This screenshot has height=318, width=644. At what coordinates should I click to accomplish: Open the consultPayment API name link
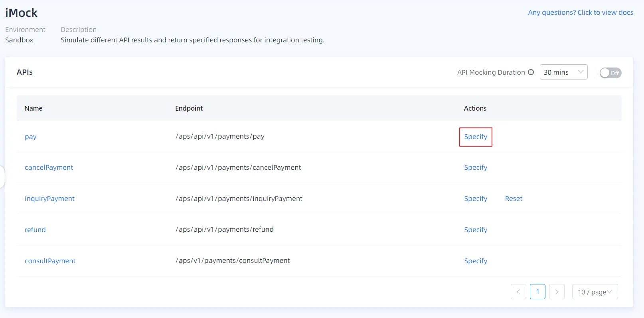50,261
